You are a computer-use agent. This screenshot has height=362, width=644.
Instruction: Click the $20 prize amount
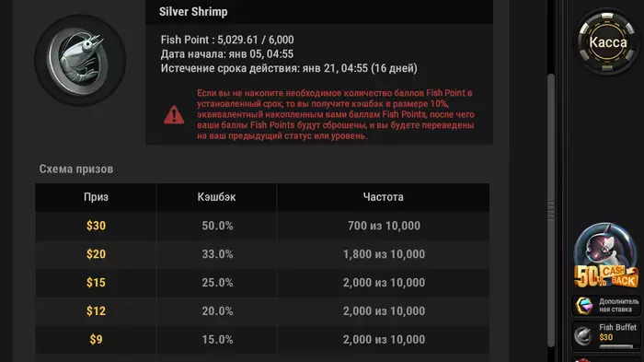(96, 254)
